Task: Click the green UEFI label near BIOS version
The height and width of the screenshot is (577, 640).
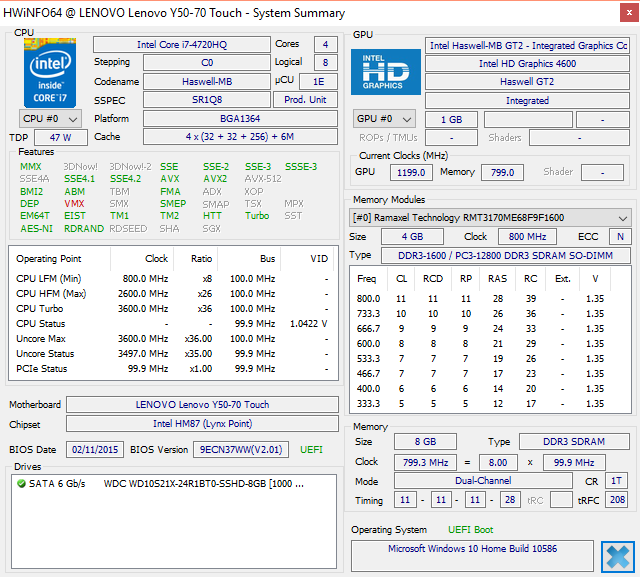Action: pos(311,450)
